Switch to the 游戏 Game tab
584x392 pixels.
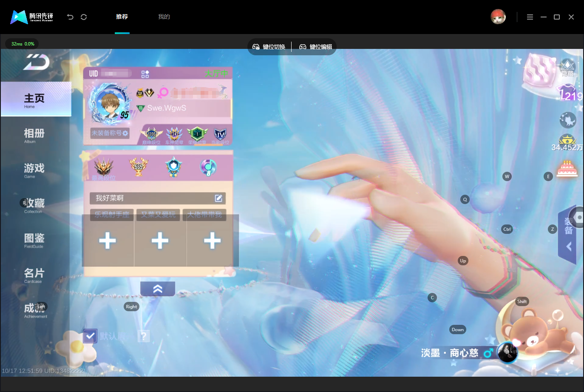pos(34,170)
